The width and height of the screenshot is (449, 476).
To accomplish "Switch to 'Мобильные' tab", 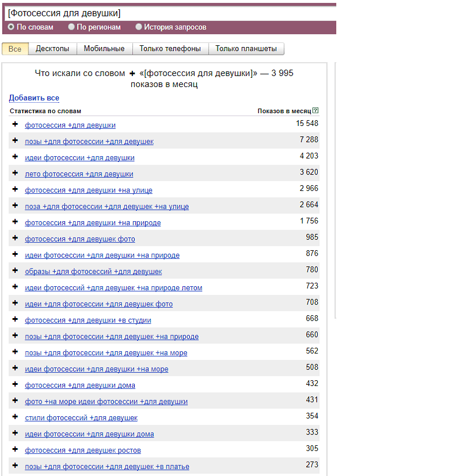I will tap(105, 49).
